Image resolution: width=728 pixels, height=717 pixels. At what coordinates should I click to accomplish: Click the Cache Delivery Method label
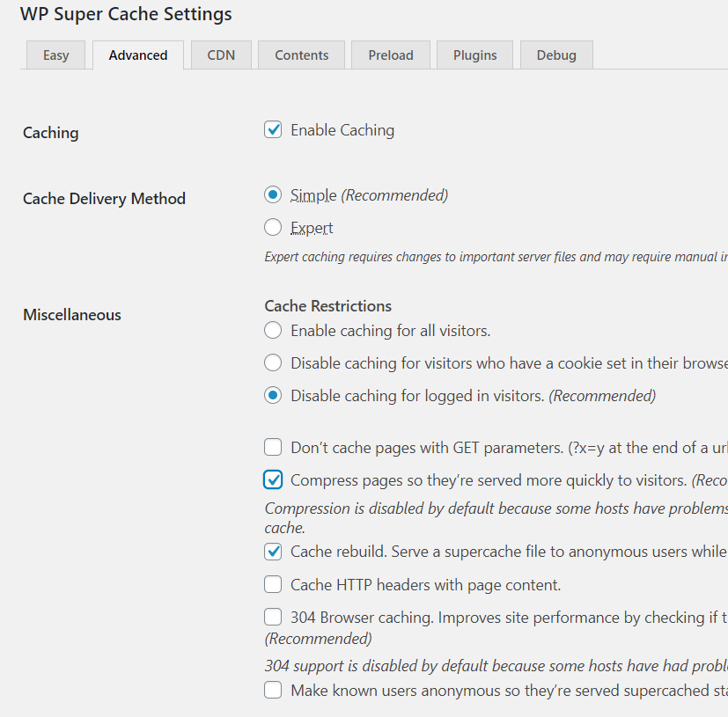[x=104, y=199]
